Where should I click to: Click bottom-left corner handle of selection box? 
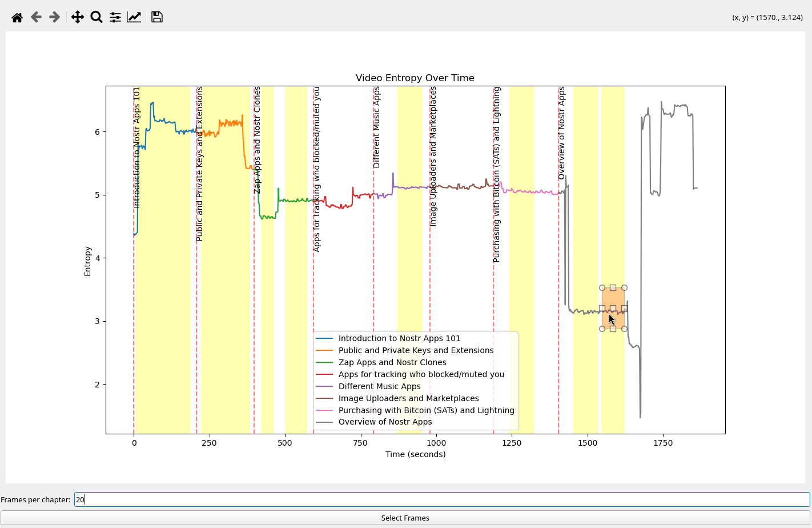(602, 329)
